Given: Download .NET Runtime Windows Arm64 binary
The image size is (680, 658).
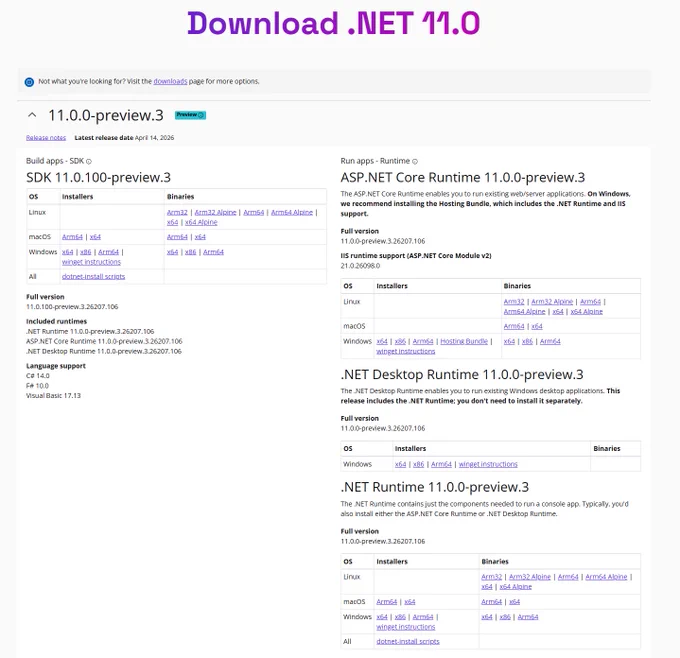Looking at the screenshot, I should point(528,617).
